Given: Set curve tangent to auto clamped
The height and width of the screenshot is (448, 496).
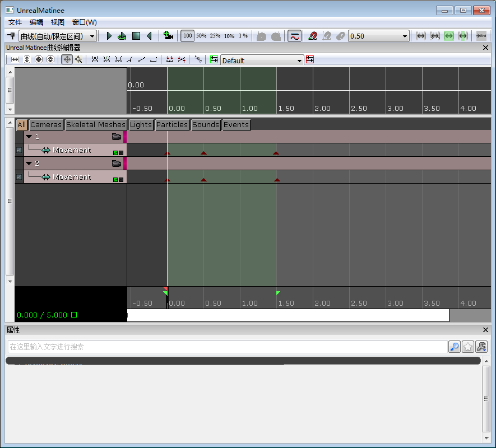Looking at the screenshot, I should click(106, 59).
